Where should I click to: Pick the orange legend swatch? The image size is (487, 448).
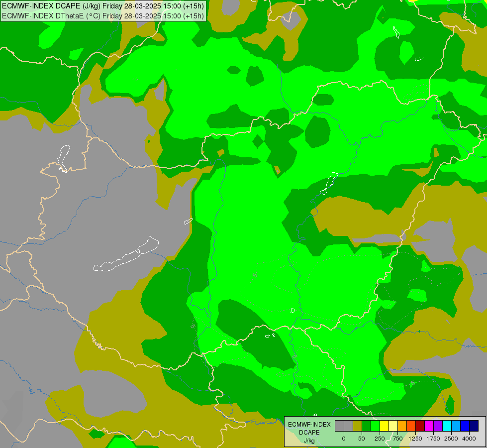pos(402,426)
